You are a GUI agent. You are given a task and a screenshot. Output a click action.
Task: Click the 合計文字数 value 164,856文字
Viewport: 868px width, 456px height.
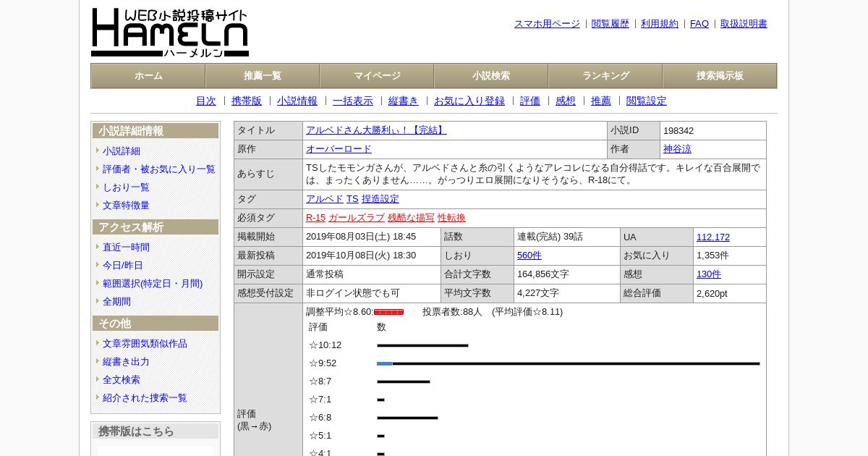pos(543,274)
